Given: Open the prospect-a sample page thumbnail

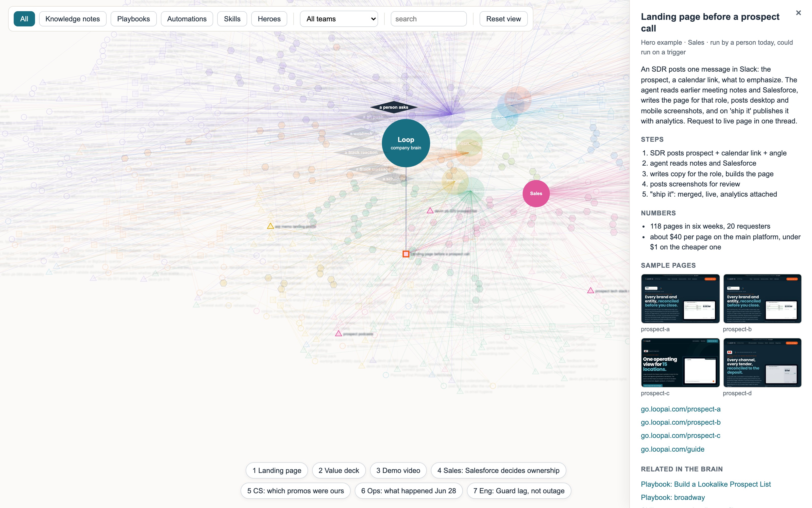Looking at the screenshot, I should [x=680, y=299].
